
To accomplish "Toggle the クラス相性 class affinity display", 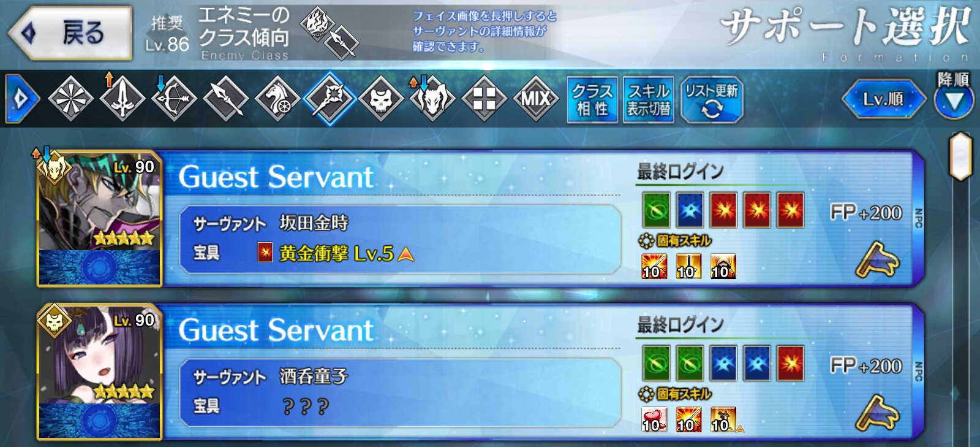I will pos(592,99).
